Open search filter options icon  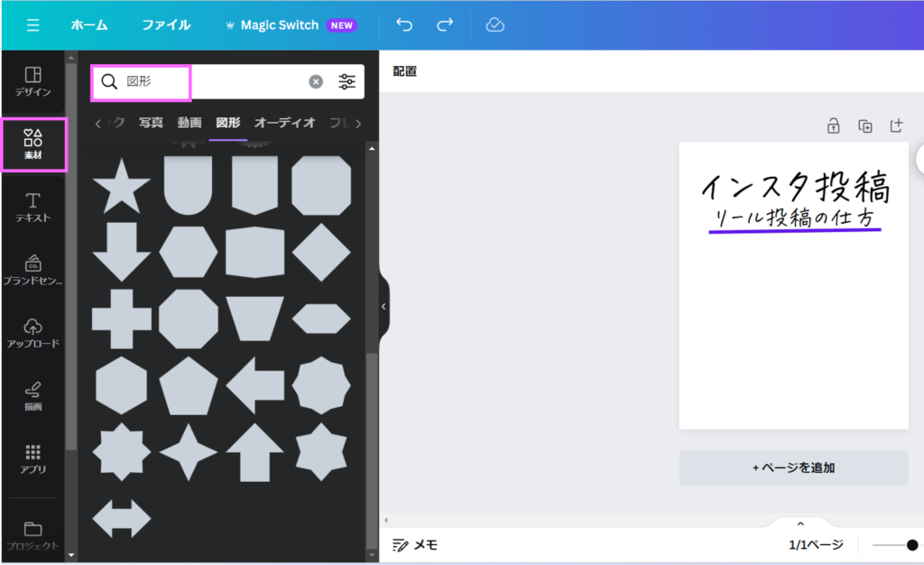(x=346, y=82)
